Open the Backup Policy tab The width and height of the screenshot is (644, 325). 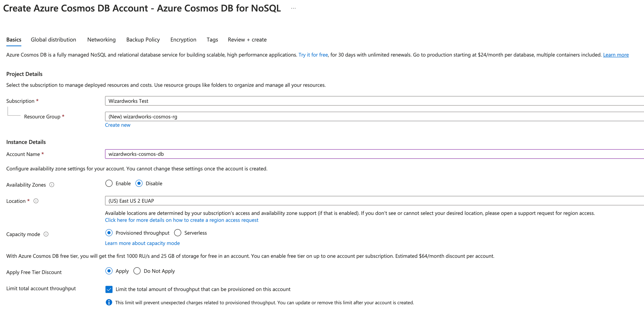[x=143, y=40]
